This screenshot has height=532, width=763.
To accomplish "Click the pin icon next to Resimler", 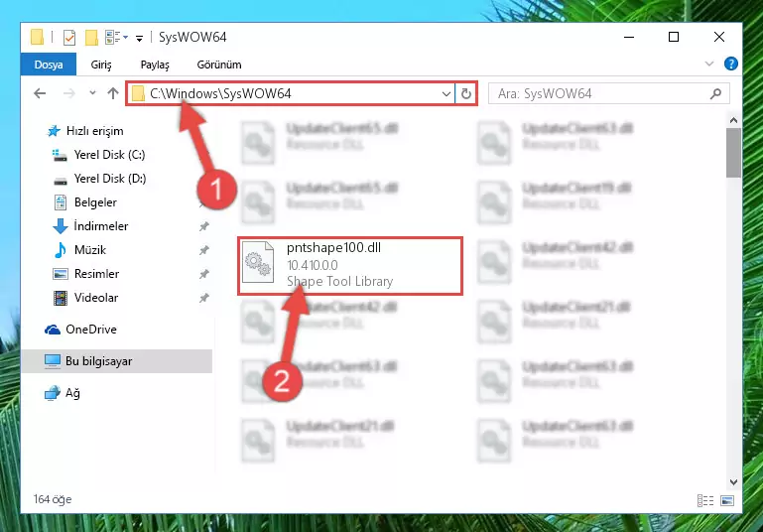I will click(x=203, y=274).
